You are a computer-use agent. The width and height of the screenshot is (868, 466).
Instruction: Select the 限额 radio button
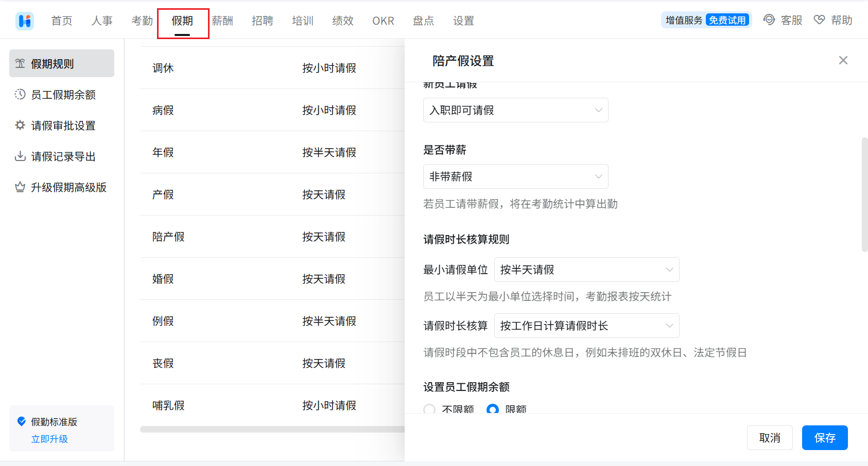(493, 409)
